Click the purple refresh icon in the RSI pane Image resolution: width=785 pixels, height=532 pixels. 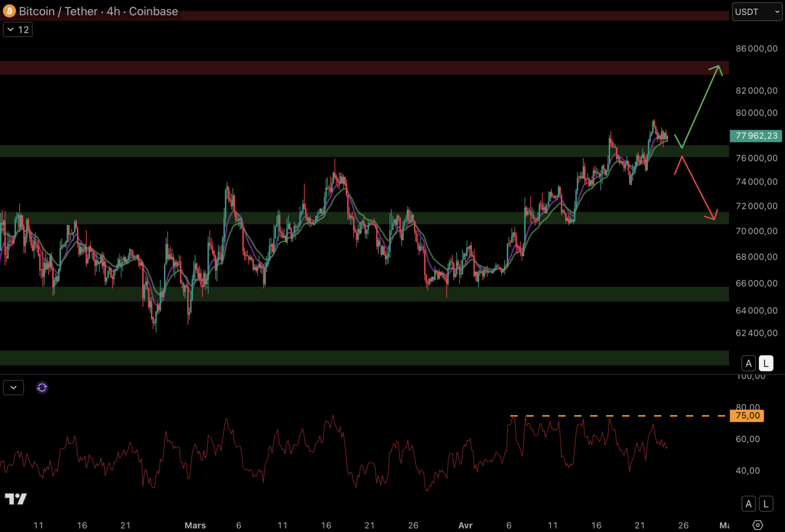[42, 388]
